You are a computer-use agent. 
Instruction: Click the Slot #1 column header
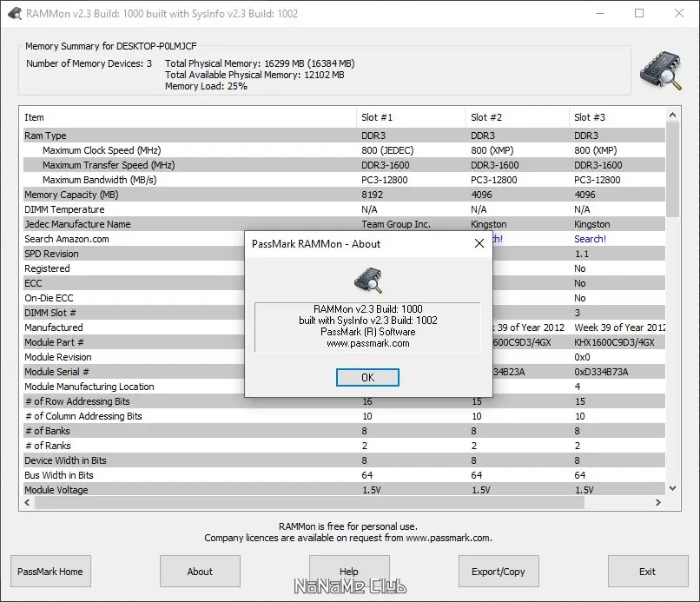pos(411,117)
